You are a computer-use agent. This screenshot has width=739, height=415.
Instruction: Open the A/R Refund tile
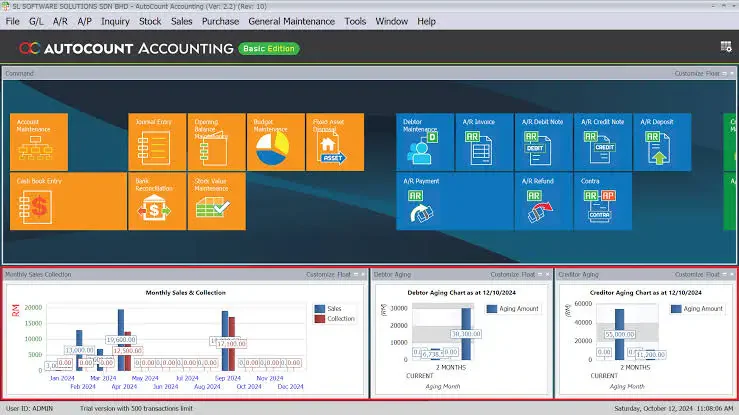[x=544, y=201]
